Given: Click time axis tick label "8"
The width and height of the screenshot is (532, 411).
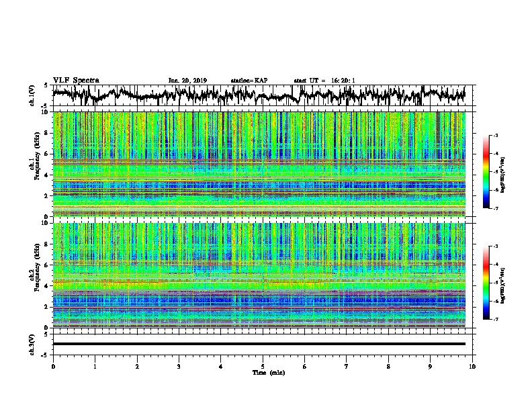Looking at the screenshot, I should pyautogui.click(x=388, y=366).
